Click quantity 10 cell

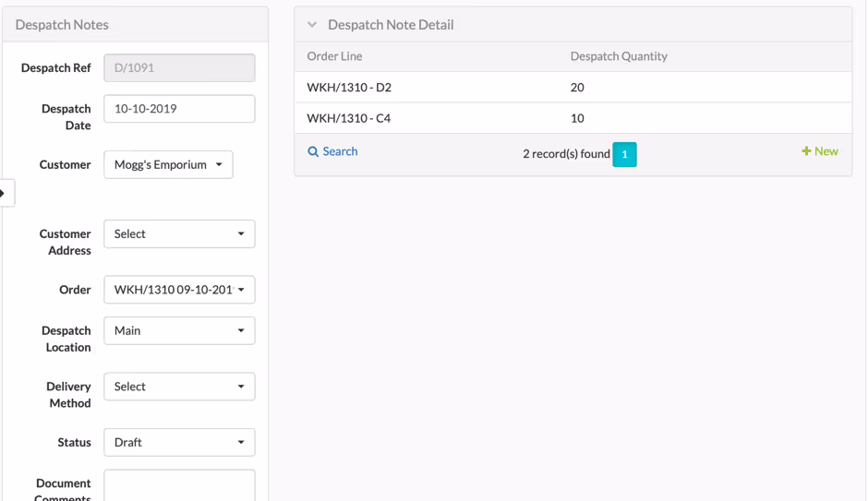pyautogui.click(x=577, y=118)
